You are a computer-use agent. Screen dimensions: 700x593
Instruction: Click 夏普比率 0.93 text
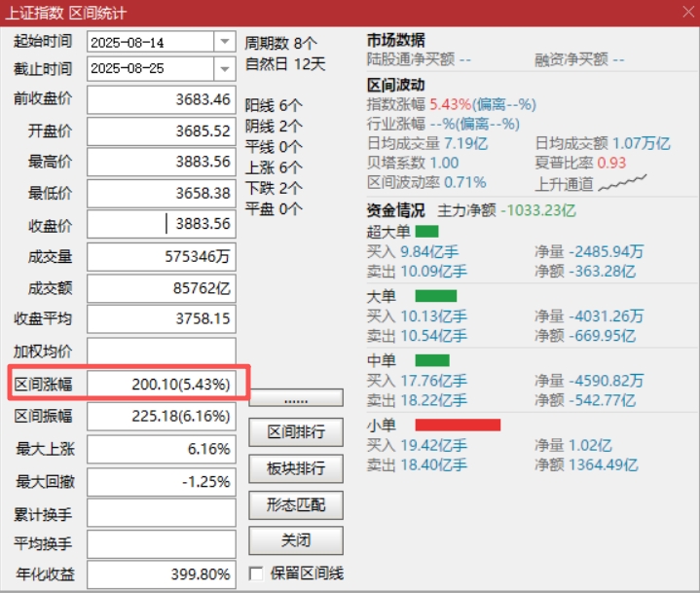[580, 163]
